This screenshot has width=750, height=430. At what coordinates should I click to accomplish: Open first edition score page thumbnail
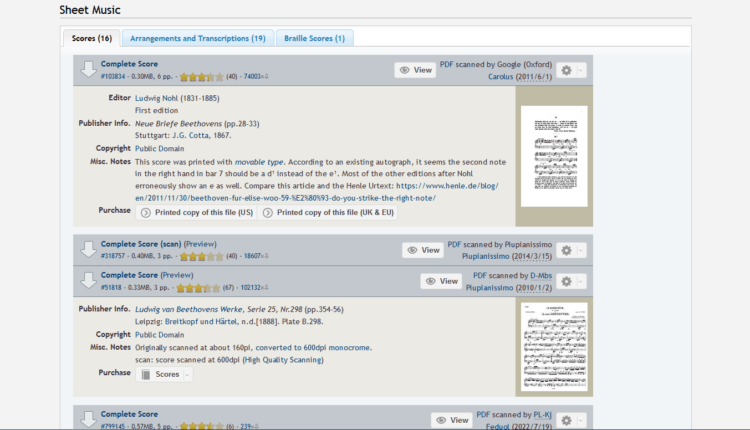tap(554, 156)
